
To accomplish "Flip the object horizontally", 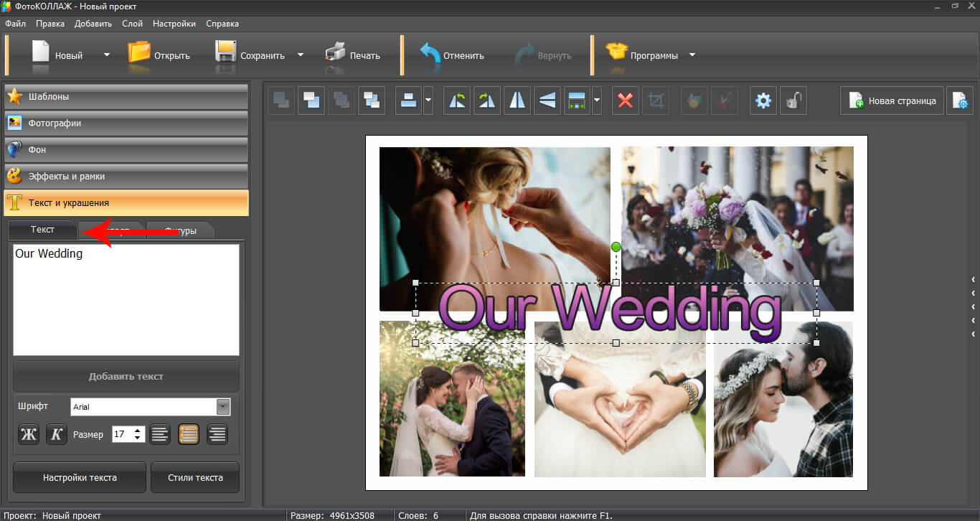I will click(x=517, y=100).
